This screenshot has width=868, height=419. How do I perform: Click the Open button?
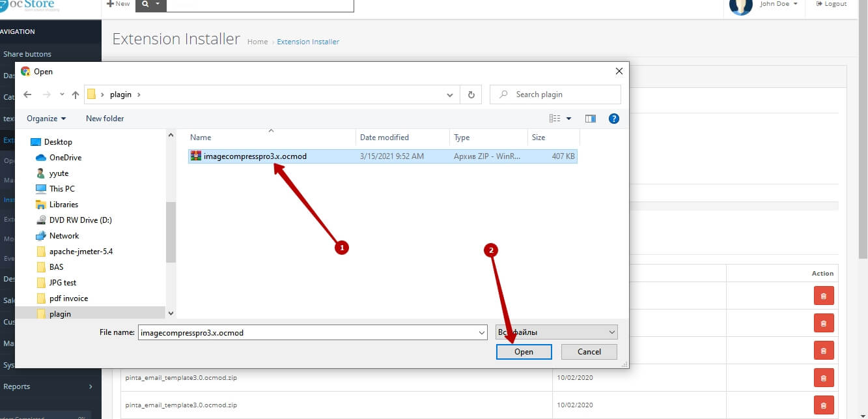tap(524, 352)
